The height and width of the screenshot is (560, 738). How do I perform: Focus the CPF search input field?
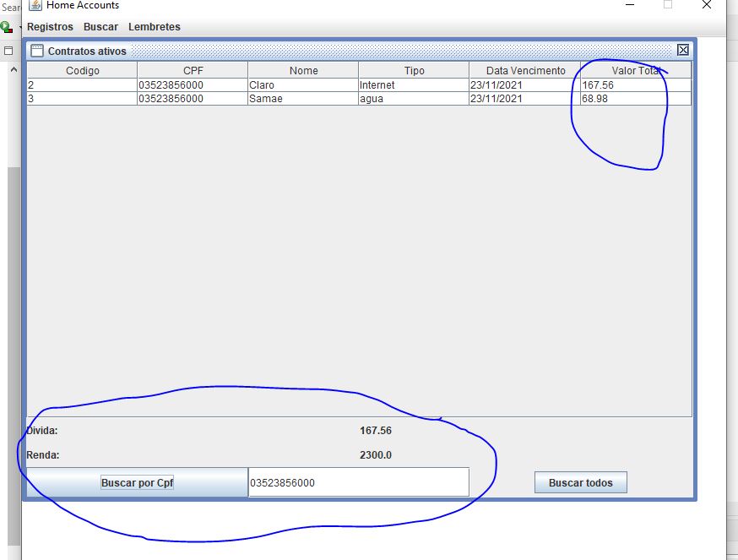359,482
